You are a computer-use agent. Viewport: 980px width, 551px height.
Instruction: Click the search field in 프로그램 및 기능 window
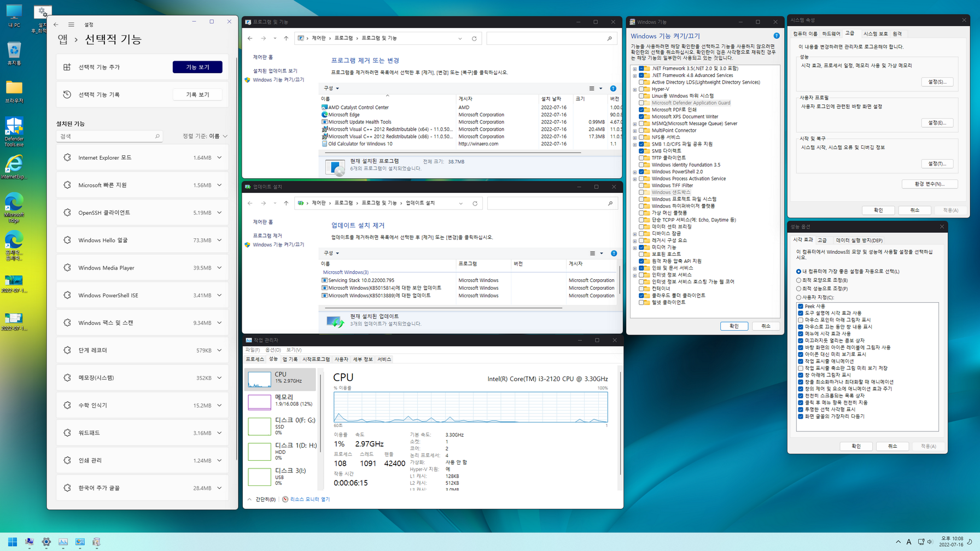(x=551, y=38)
